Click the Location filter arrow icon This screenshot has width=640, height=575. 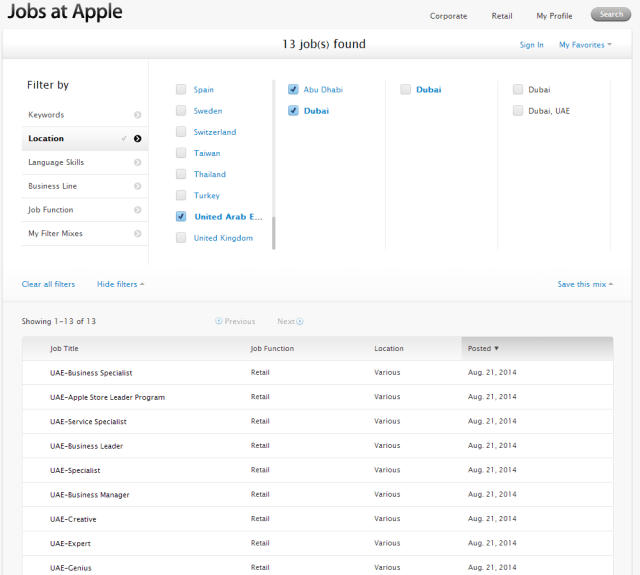click(138, 139)
